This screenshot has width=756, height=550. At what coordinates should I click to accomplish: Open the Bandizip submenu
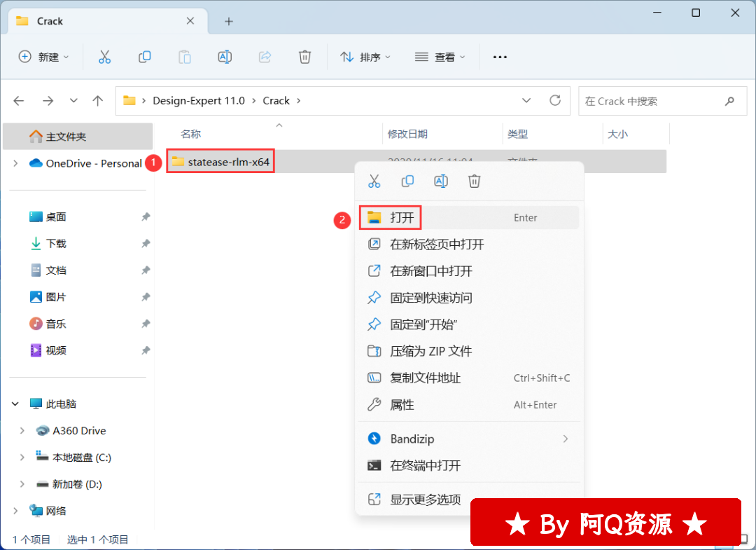[x=468, y=439]
